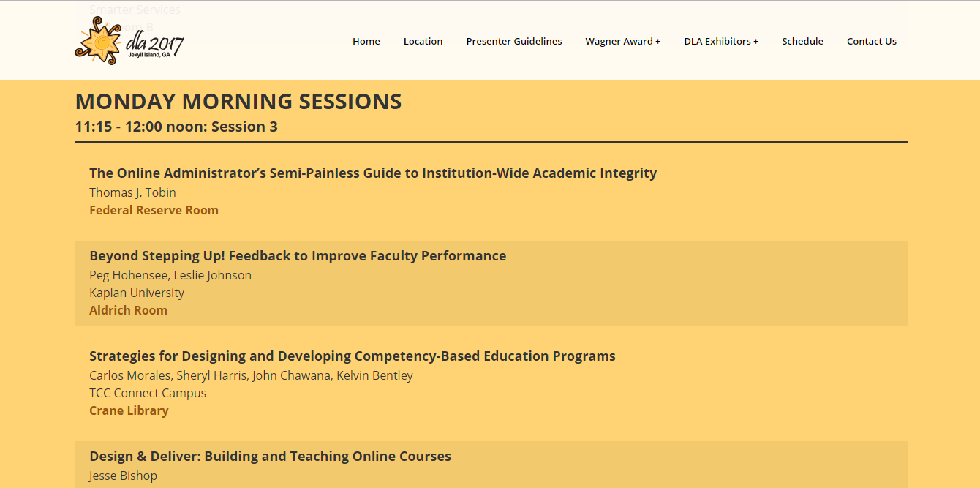This screenshot has height=488, width=980.
Task: Go to the Location page
Action: tap(423, 42)
